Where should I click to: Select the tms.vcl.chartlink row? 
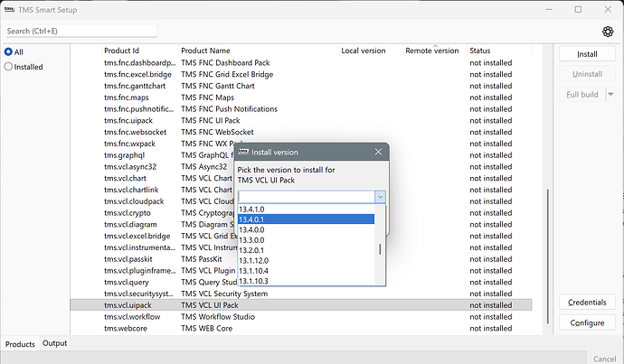(x=301, y=190)
